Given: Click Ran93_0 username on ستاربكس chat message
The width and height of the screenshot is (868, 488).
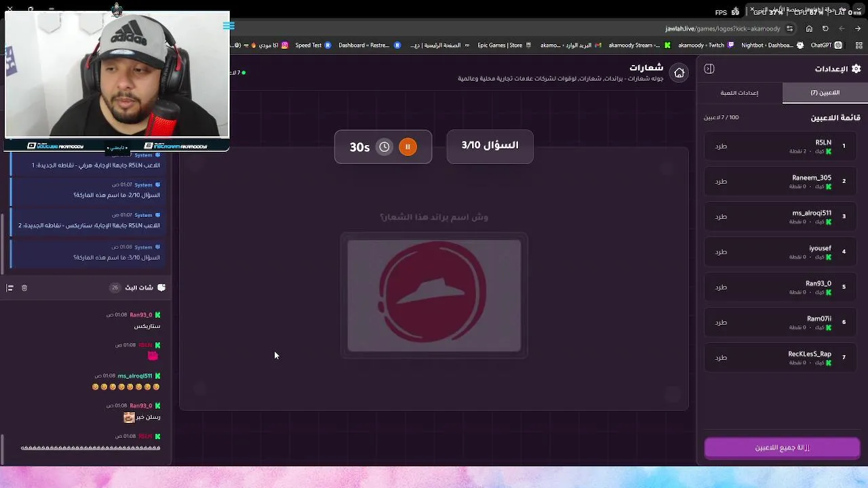Looking at the screenshot, I should coord(141,315).
